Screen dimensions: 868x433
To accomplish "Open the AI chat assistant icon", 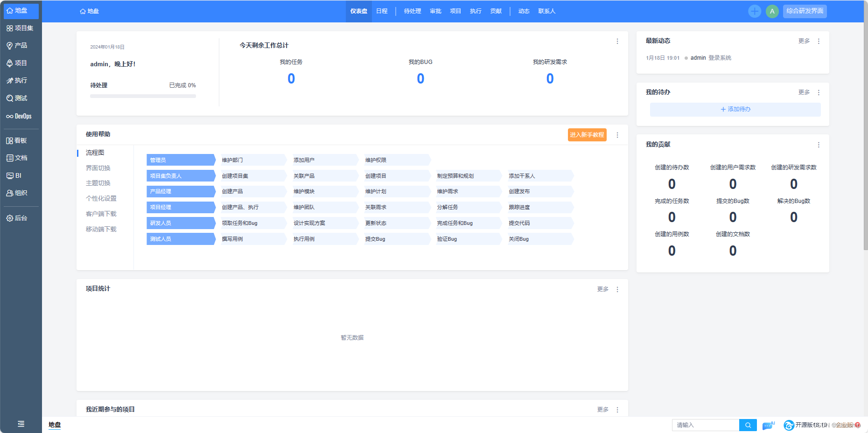I will coord(768,425).
